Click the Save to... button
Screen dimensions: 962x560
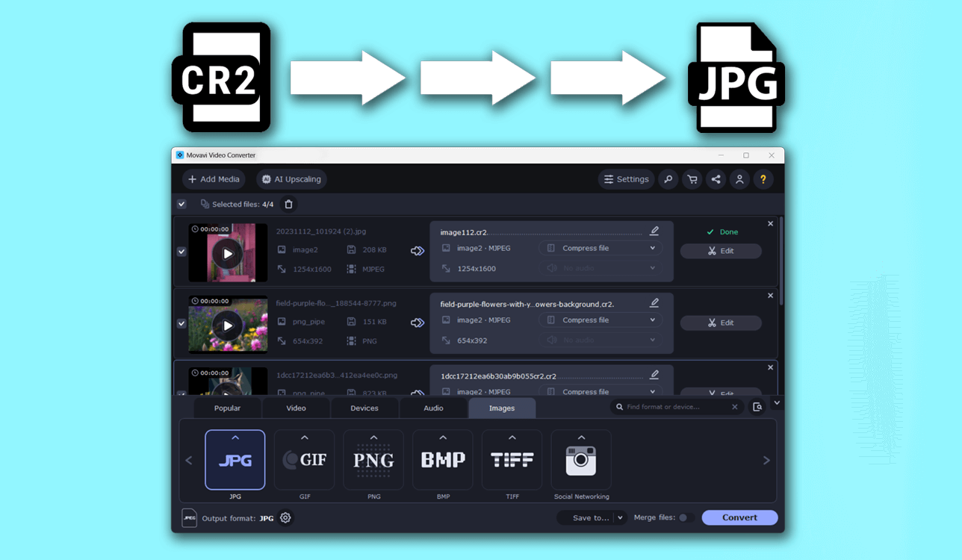click(586, 517)
